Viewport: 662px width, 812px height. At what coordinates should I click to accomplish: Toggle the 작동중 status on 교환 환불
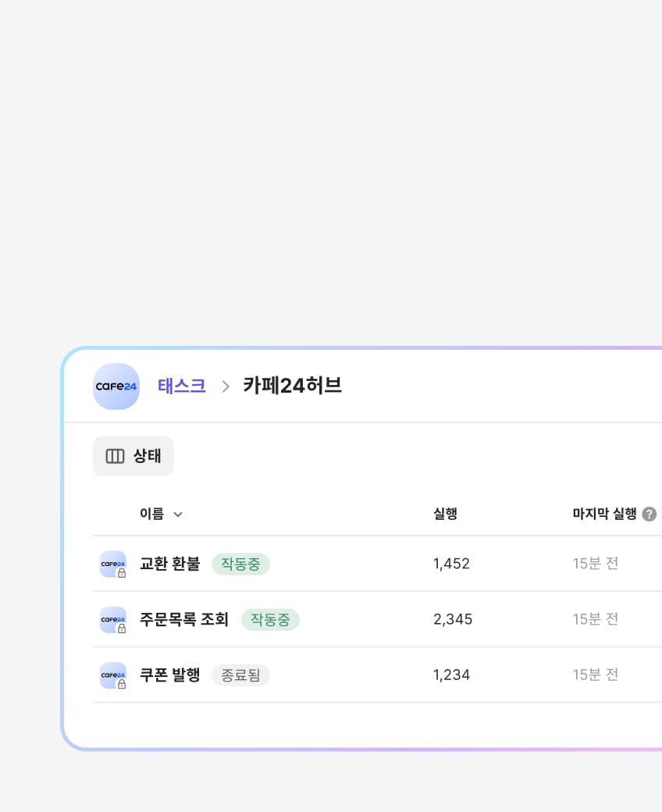pyautogui.click(x=240, y=564)
